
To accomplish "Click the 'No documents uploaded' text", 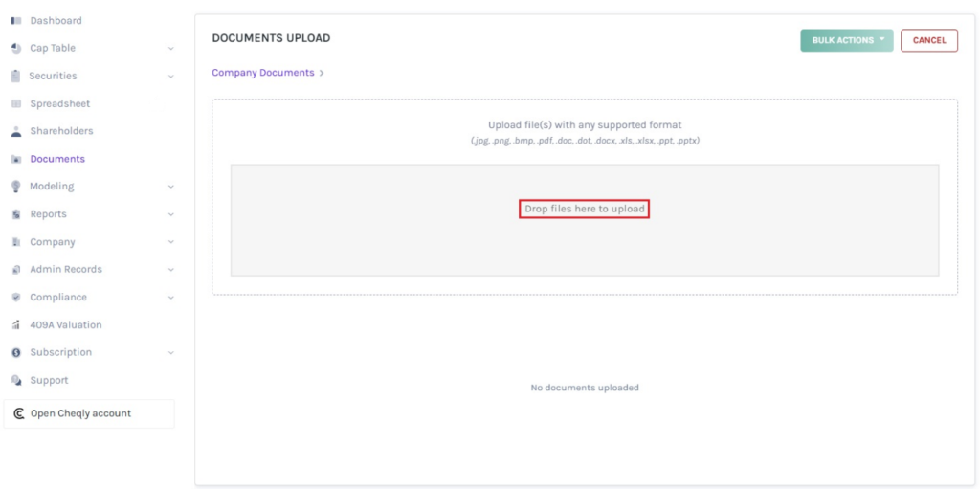I will [585, 388].
